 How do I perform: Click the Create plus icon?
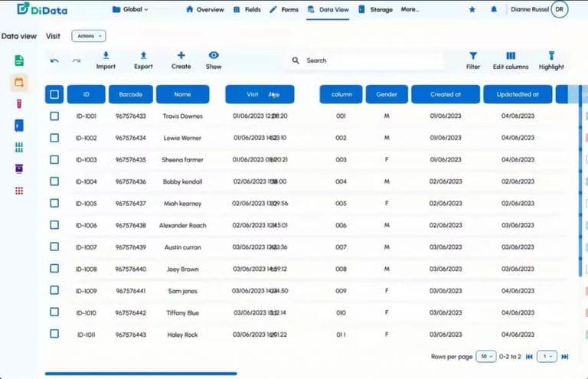tap(181, 55)
